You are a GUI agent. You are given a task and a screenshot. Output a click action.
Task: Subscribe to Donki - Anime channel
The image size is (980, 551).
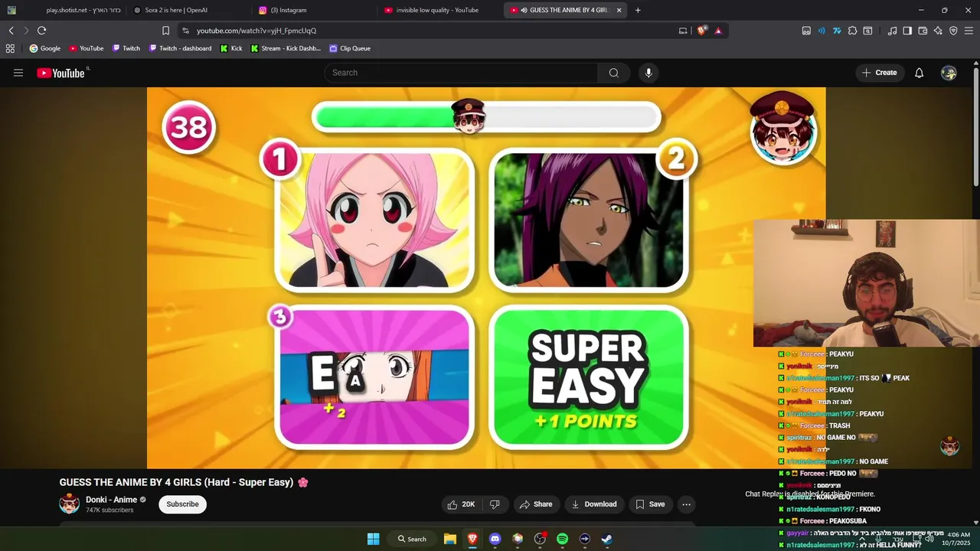(182, 504)
